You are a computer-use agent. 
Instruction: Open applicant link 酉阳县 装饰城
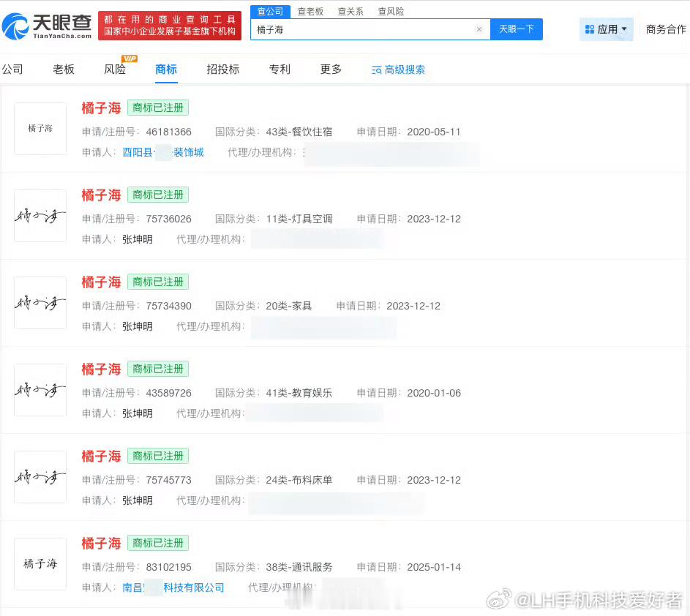(x=163, y=152)
